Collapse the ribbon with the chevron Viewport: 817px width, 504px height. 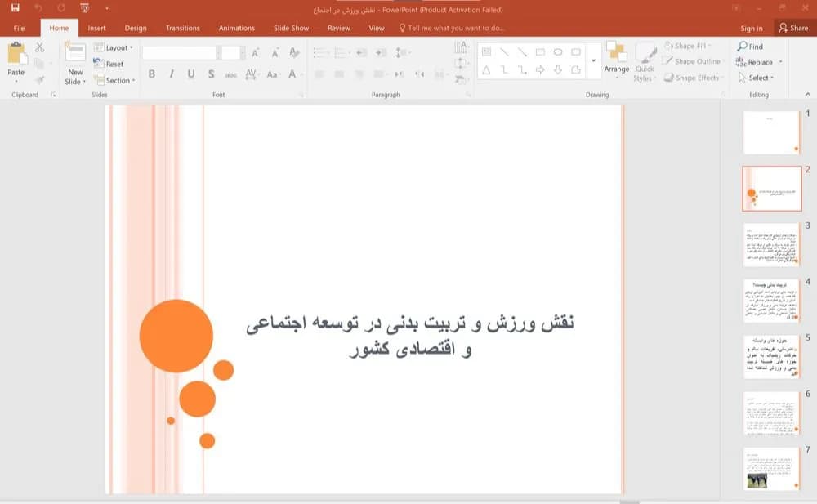tap(808, 94)
